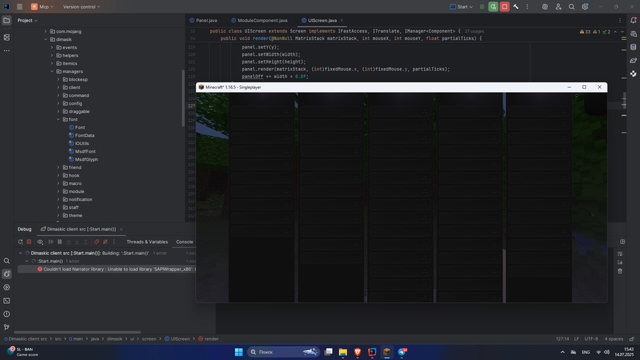Click the UIScreen breadcrumb in navigation bar
640x360 pixels.
coord(177,339)
